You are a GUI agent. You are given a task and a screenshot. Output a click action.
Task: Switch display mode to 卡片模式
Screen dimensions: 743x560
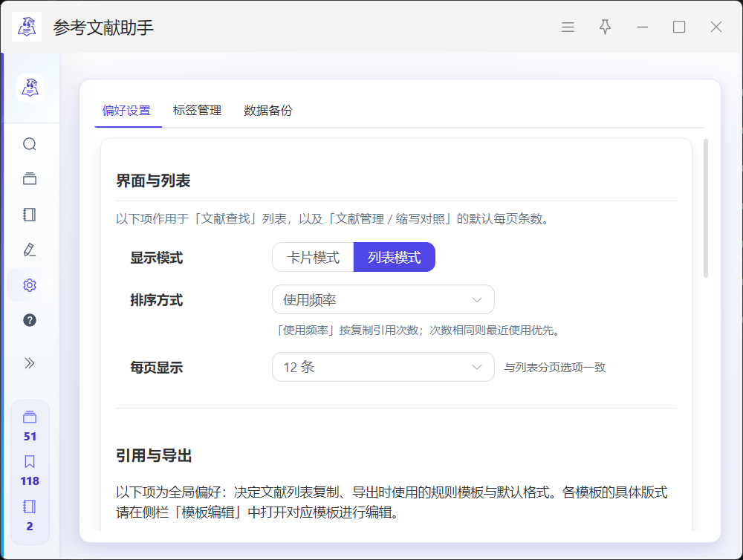(313, 258)
